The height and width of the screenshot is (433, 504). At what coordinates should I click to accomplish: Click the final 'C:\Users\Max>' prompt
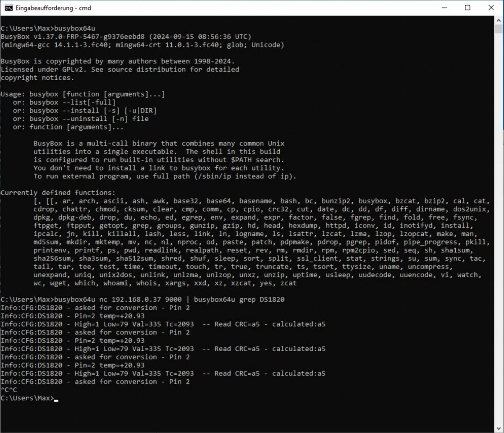tap(27, 398)
